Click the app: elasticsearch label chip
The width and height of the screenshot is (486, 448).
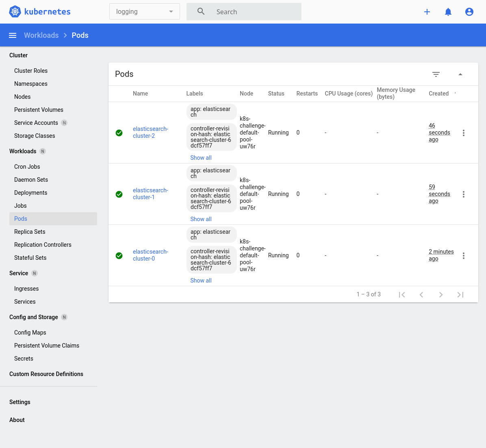pos(211,111)
